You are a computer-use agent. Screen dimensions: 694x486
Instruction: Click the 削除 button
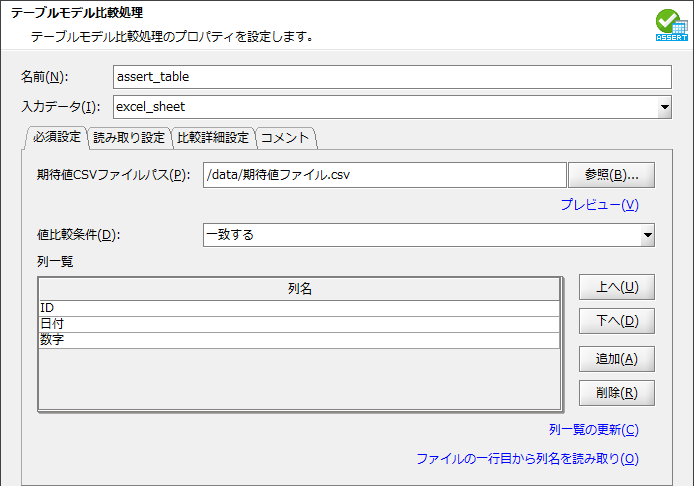(x=616, y=392)
